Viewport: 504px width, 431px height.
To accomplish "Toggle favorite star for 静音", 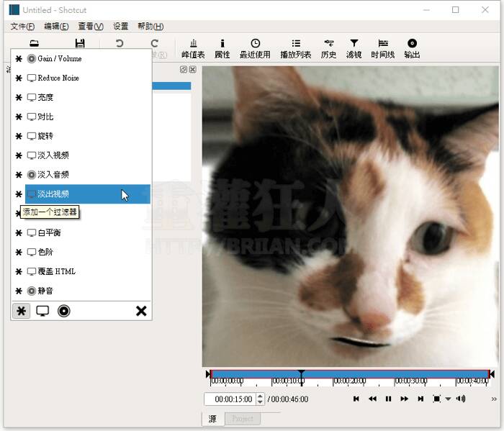I will click(19, 291).
